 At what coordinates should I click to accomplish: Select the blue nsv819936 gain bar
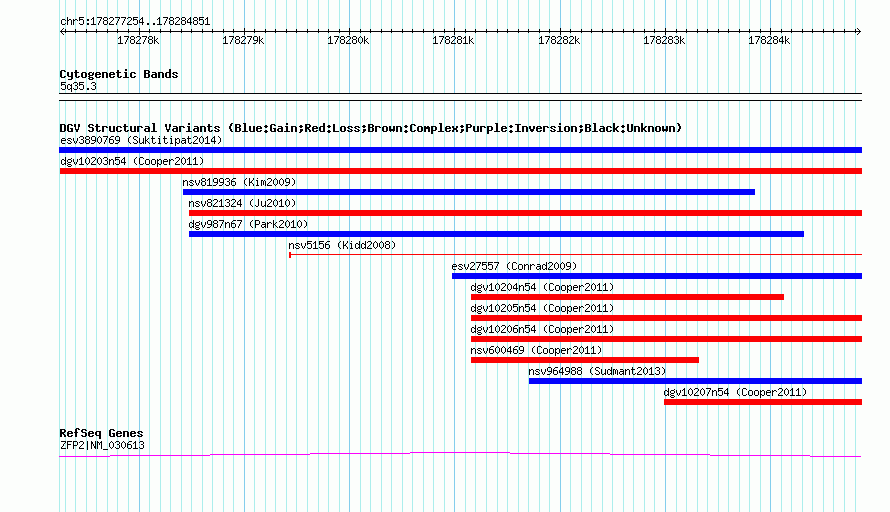[x=469, y=192]
